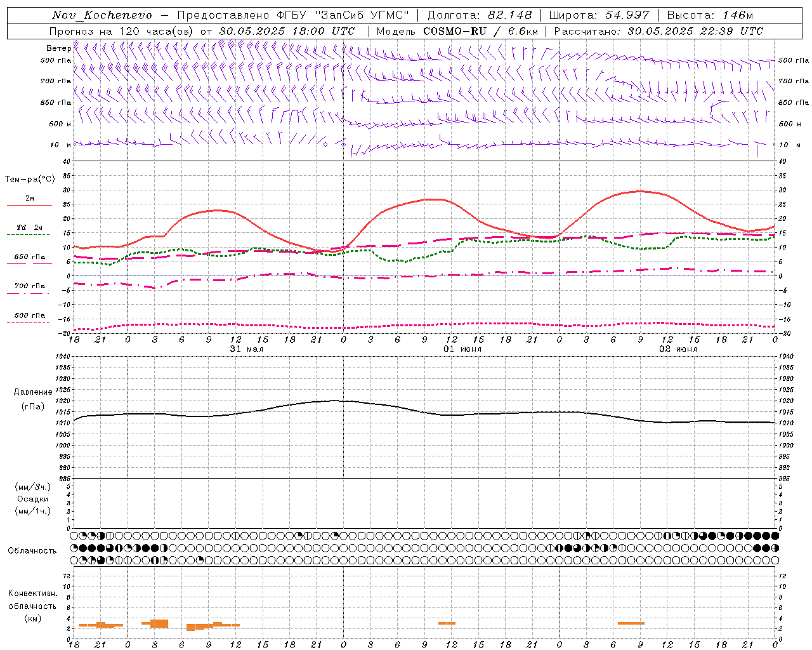Click the green dotted line sample under Td 2м
The image size is (812, 650).
click(x=29, y=235)
